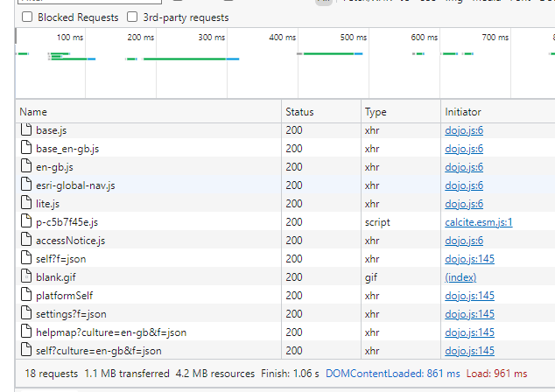Open the (index) initiator link
The height and width of the screenshot is (392, 555).
pos(460,277)
